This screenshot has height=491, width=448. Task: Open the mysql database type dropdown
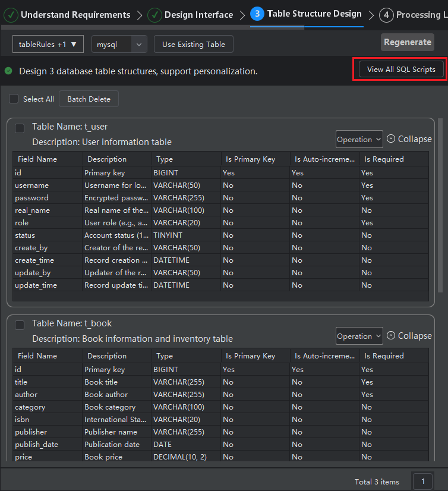(119, 44)
